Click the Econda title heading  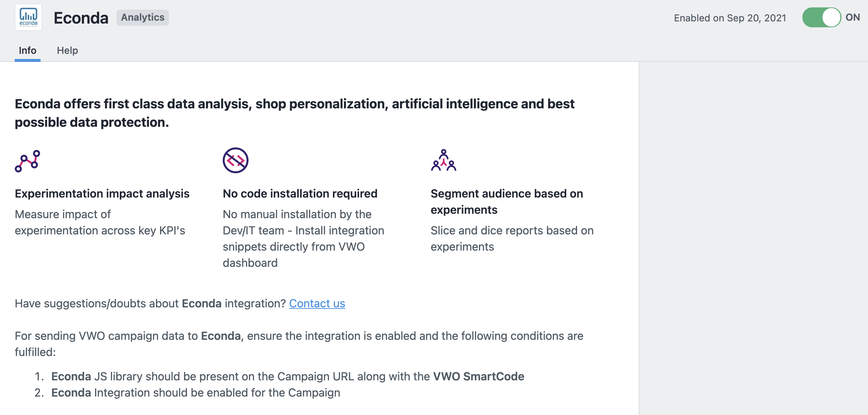click(x=81, y=18)
